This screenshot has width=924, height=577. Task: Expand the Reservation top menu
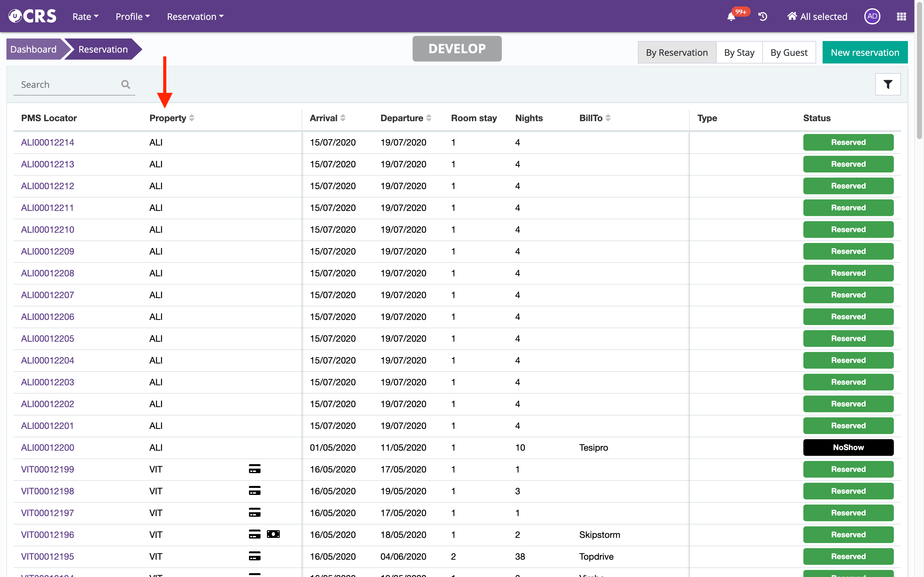(x=195, y=17)
